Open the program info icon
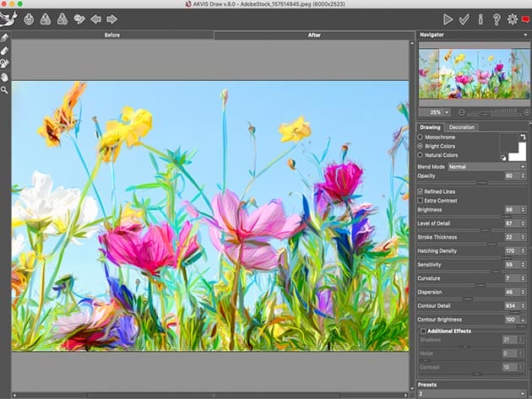 (x=480, y=19)
